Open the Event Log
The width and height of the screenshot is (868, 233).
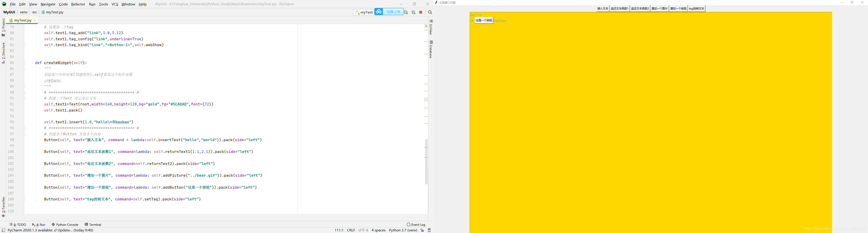[416, 225]
